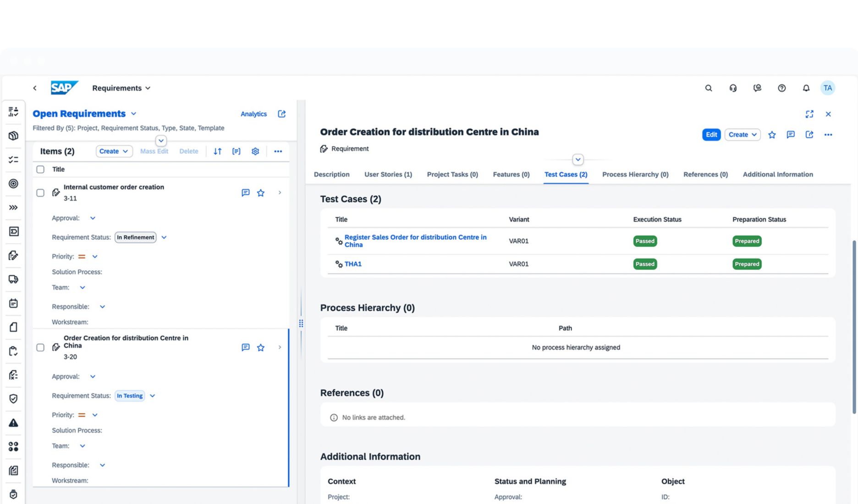Check the Order Creation for distribution Centre checkbox

(40, 347)
